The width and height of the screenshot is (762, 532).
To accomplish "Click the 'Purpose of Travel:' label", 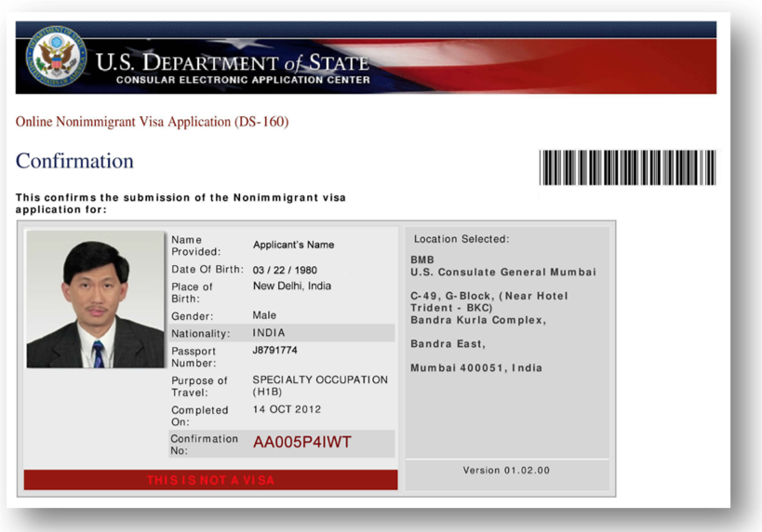I will coord(199,386).
